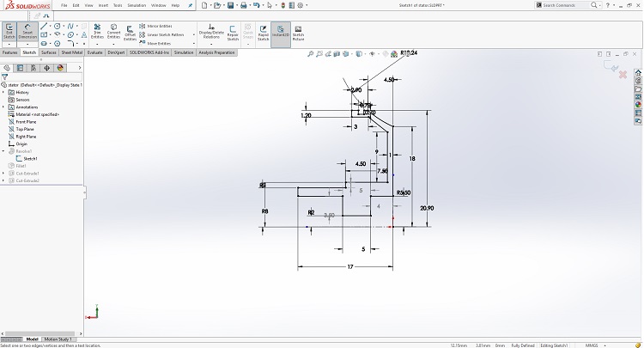
Task: Open the Display/Delete Relations dropdown arrow
Action: 211,44
